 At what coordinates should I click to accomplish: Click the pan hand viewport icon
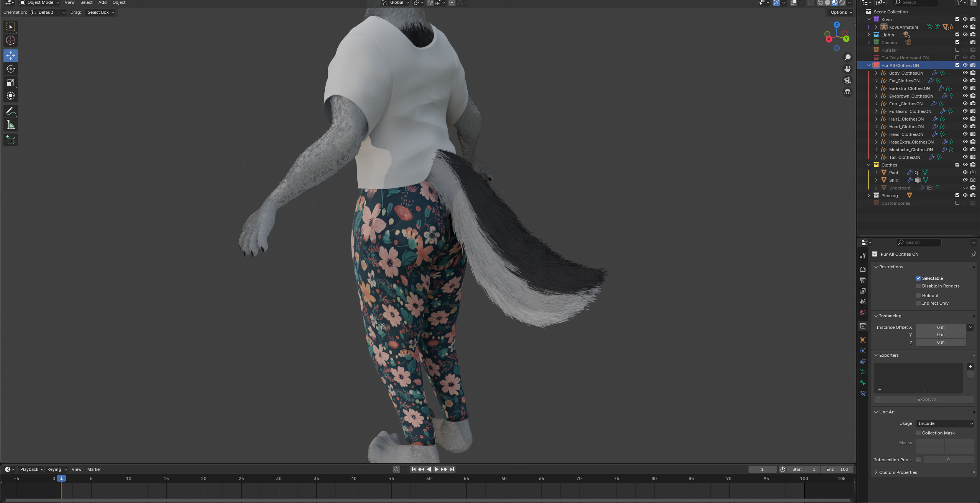point(847,69)
